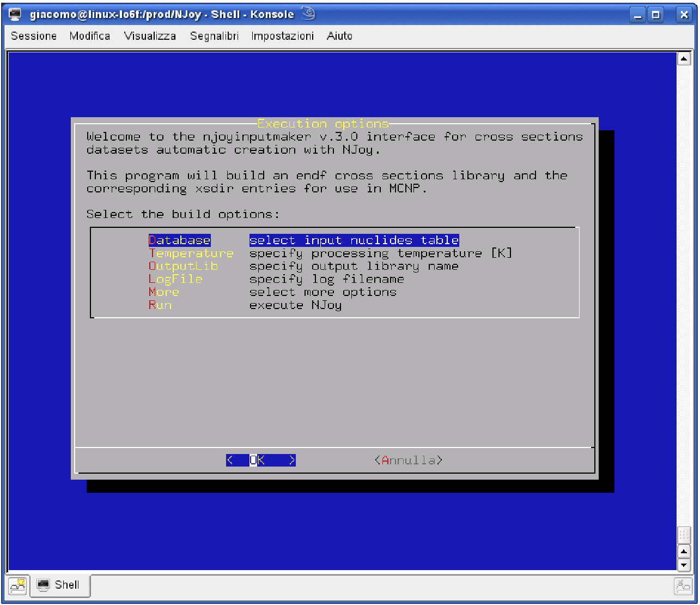Click the lower scrollbar up arrow

click(684, 551)
